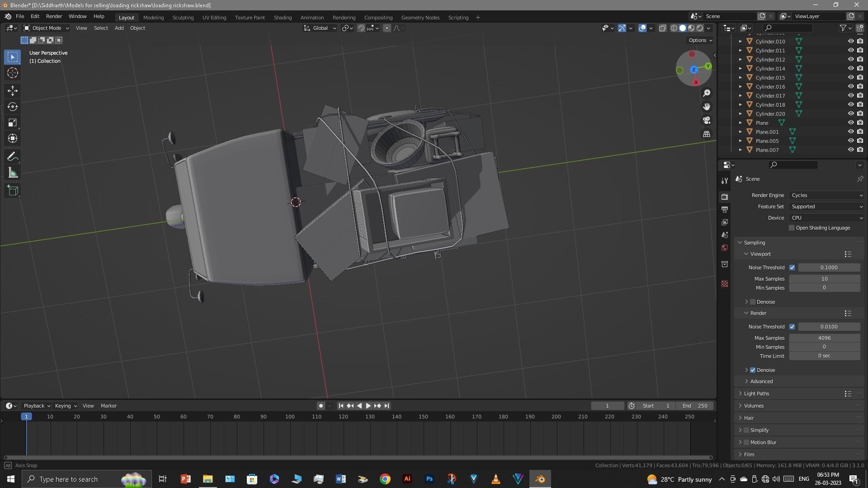868x488 pixels.
Task: Open the Output properties tab
Action: point(725,210)
